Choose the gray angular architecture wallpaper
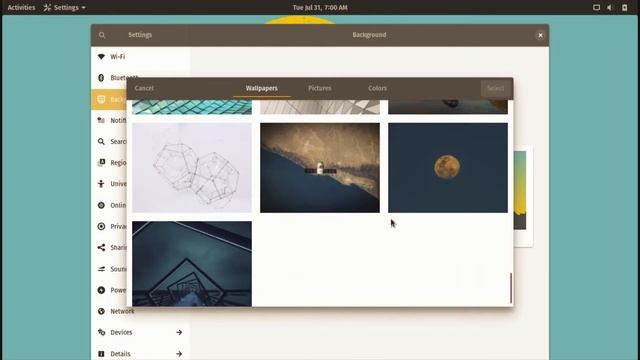This screenshot has height=360, width=640. pos(320,107)
